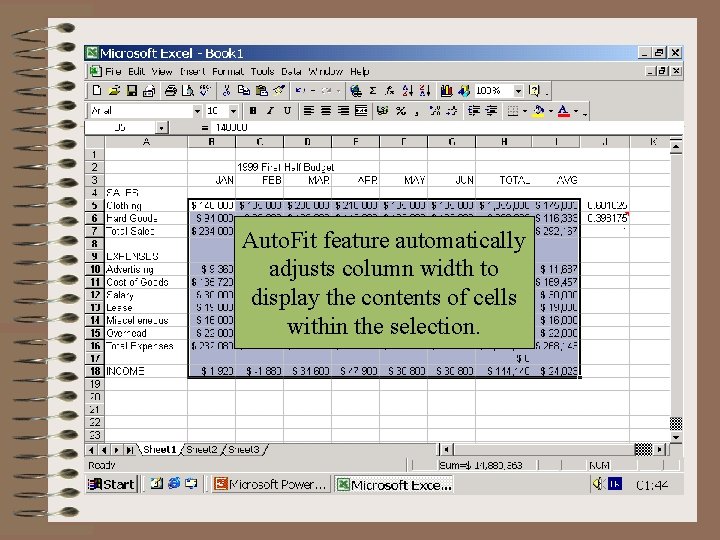Screen dimensions: 720x540
Task: Click Sort Descending Z-A icon
Action: (x=425, y=90)
